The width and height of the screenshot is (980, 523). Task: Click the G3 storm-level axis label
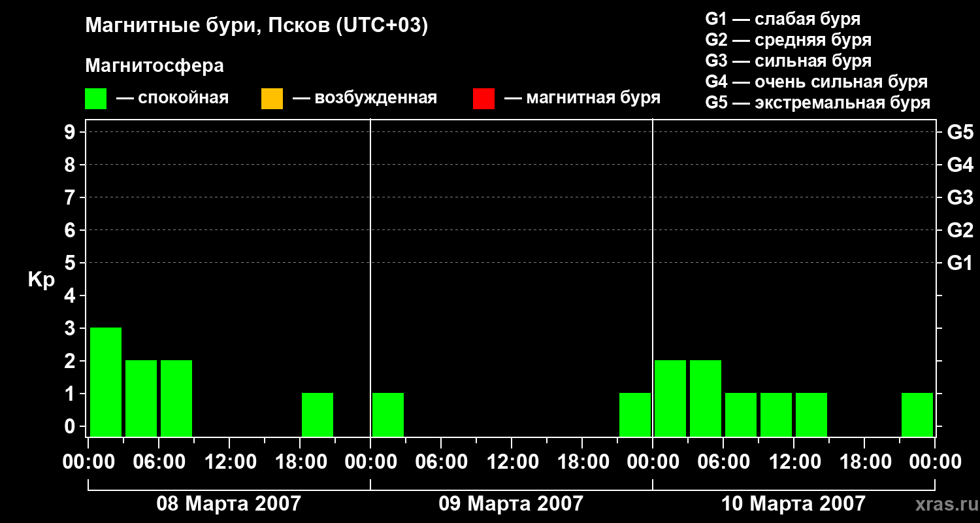pos(960,197)
